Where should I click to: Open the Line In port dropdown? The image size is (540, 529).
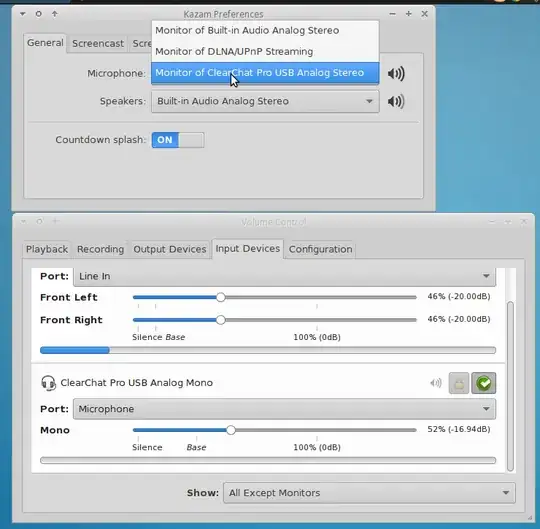(284, 277)
